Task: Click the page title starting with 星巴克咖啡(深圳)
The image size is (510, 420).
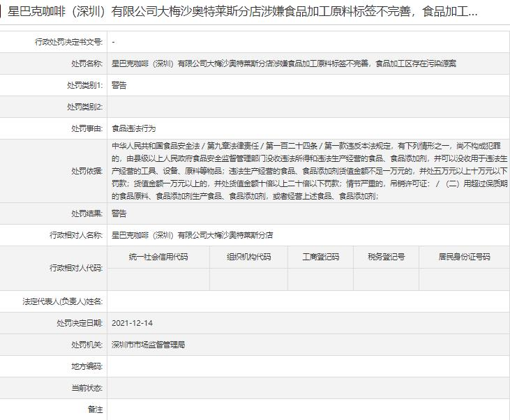Action: tap(242, 12)
